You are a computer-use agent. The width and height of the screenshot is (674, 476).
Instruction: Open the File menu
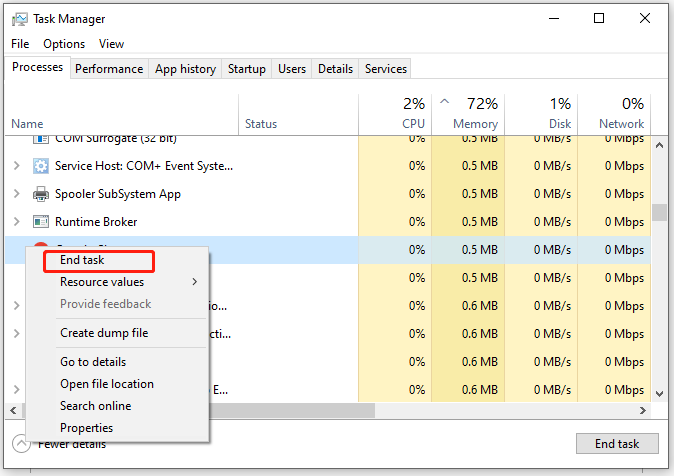coord(20,44)
